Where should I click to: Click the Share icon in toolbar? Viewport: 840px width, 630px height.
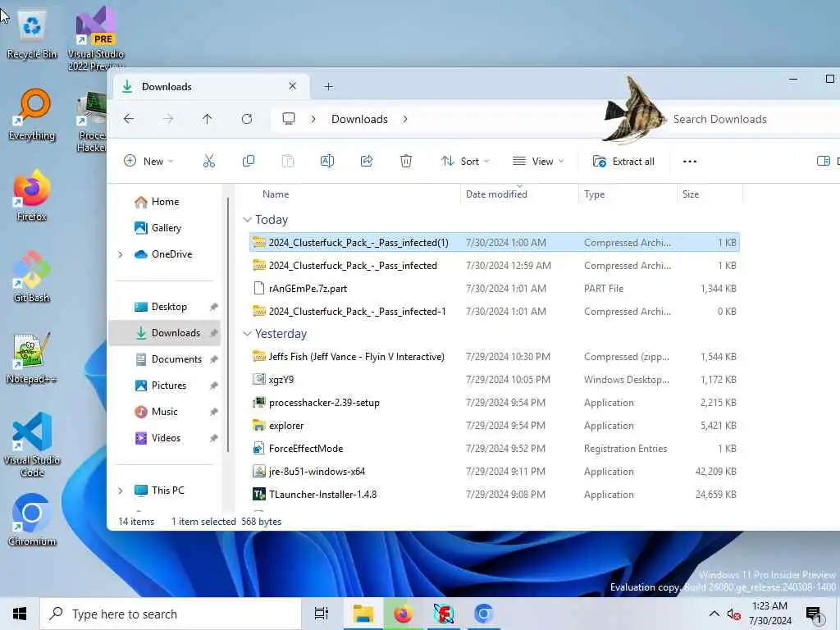367,162
